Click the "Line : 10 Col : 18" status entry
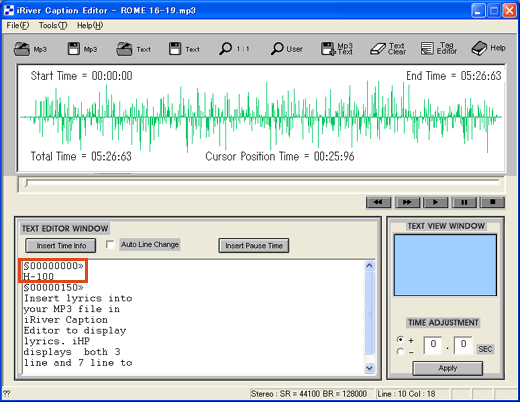520x402 pixels. pyautogui.click(x=406, y=394)
